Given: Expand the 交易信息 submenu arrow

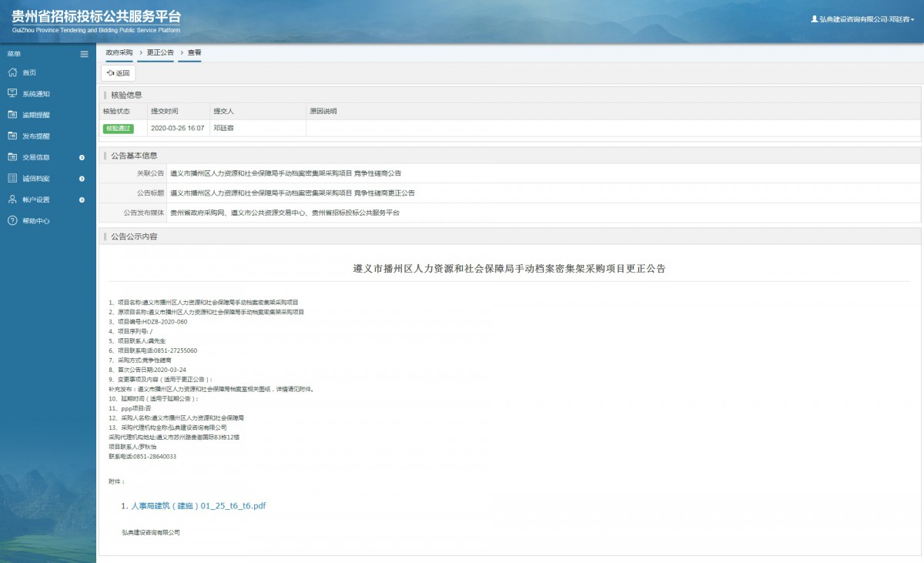Looking at the screenshot, I should tap(82, 157).
